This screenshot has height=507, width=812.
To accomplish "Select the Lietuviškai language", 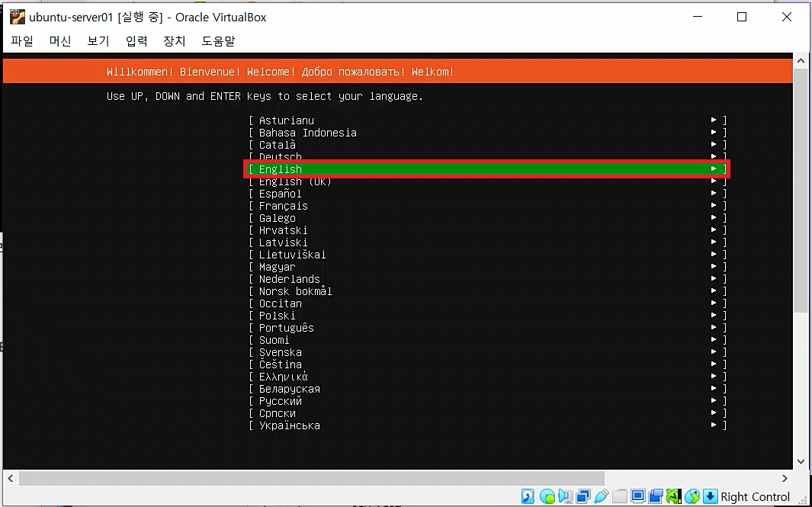I will coord(486,255).
